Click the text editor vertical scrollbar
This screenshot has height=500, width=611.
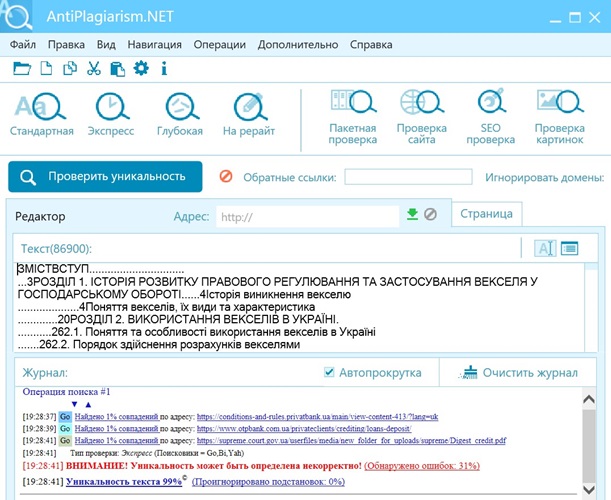coord(591,307)
